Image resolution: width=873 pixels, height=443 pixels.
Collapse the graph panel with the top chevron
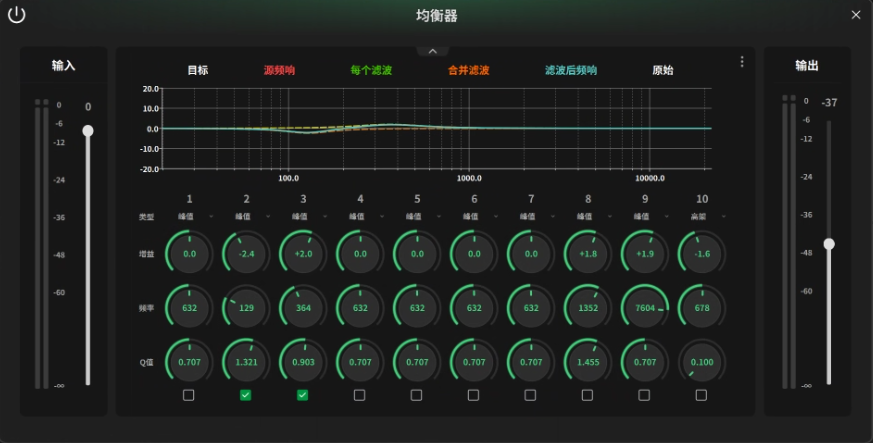[433, 51]
